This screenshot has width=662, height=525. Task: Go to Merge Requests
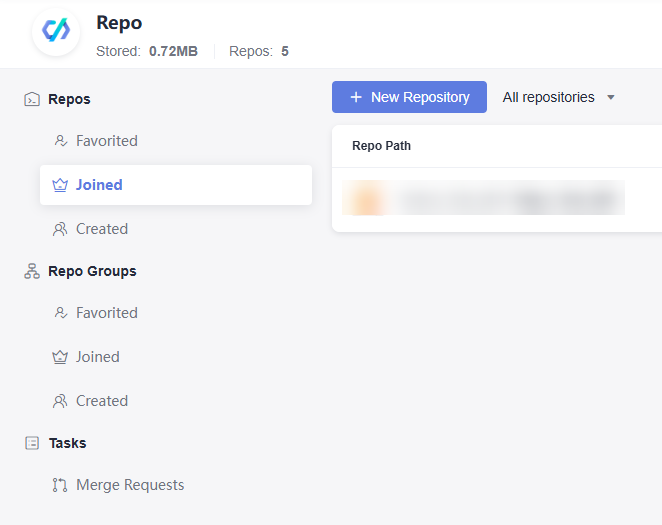click(x=130, y=485)
